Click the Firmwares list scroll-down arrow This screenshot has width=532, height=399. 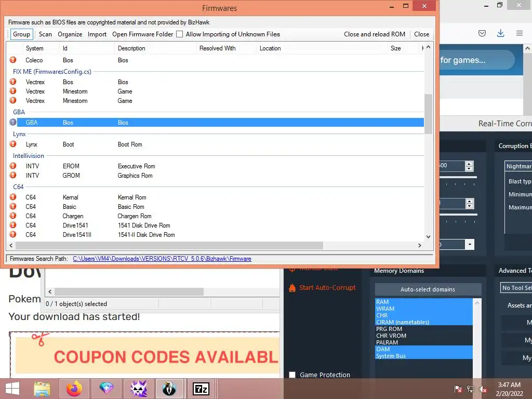click(428, 236)
